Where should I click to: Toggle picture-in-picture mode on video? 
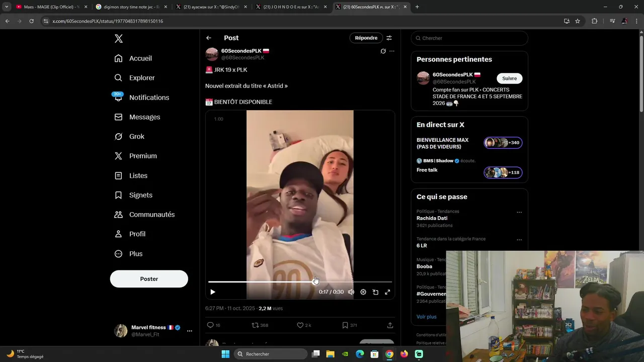pyautogui.click(x=375, y=292)
